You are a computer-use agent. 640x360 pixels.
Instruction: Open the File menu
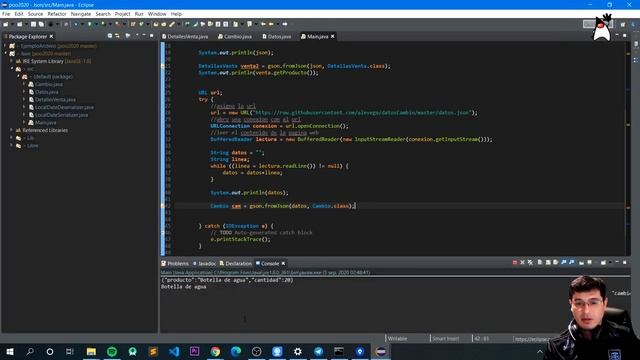coord(6,14)
